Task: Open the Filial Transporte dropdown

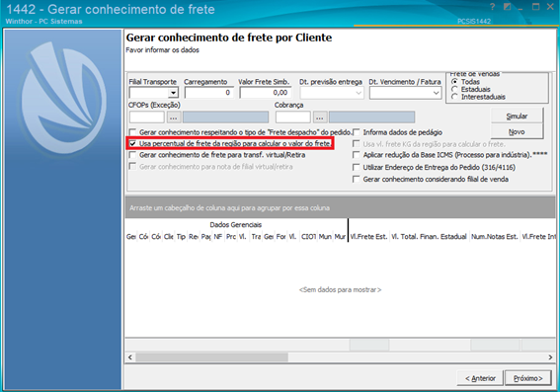Action: click(x=173, y=93)
